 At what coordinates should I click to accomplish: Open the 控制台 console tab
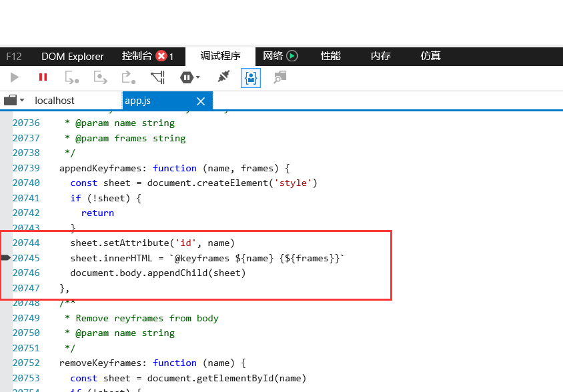point(147,57)
